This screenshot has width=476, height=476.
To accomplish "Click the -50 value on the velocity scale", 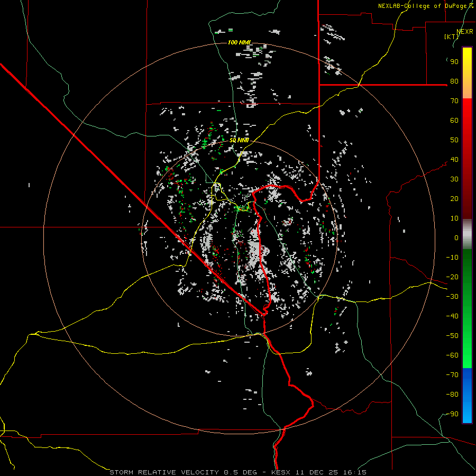I will (452, 336).
